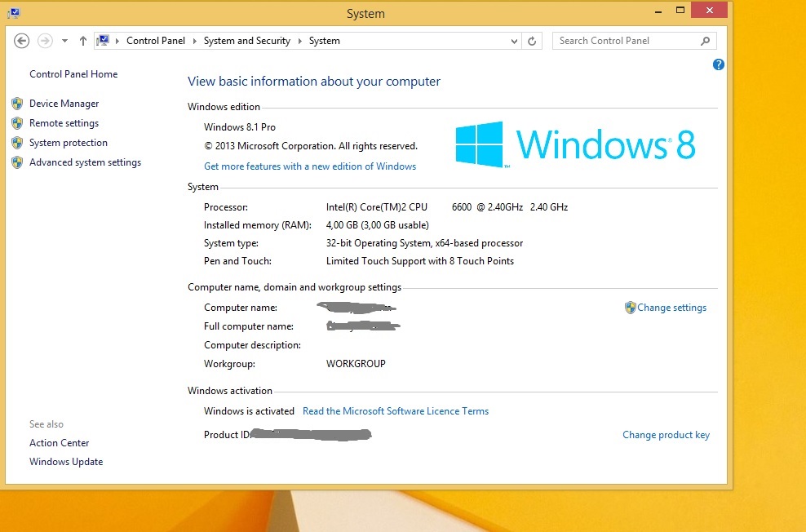Expand the chevron after System and Security
806x532 pixels.
pyautogui.click(x=300, y=41)
